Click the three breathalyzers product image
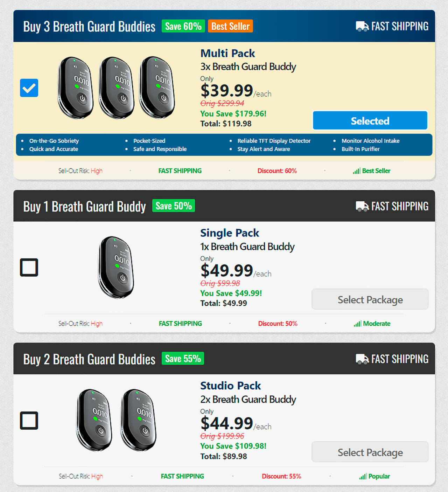The width and height of the screenshot is (448, 492). pyautogui.click(x=116, y=88)
